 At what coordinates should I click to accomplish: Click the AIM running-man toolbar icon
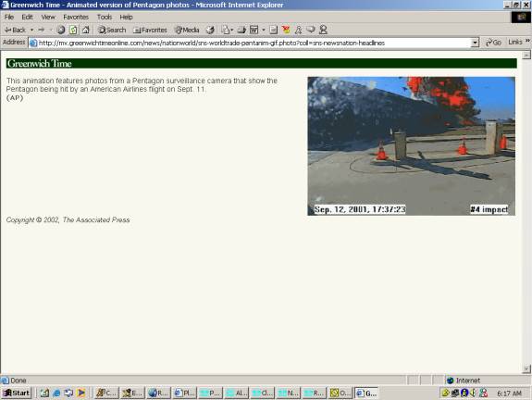[298, 30]
